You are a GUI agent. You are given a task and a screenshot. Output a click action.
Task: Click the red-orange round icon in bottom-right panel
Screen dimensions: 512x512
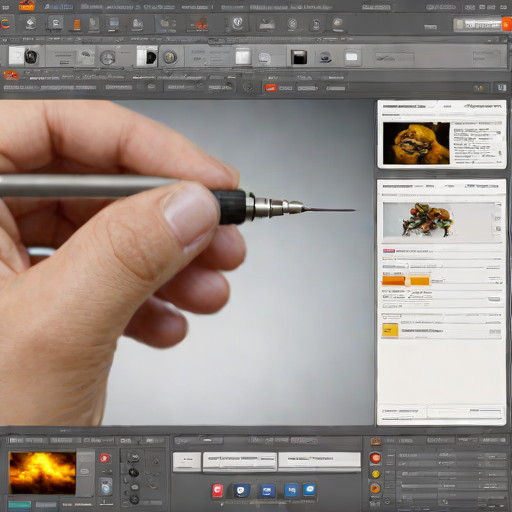[376, 458]
